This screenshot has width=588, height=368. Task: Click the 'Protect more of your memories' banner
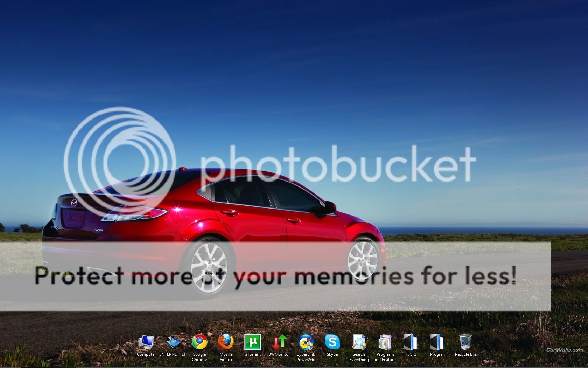pos(275,276)
